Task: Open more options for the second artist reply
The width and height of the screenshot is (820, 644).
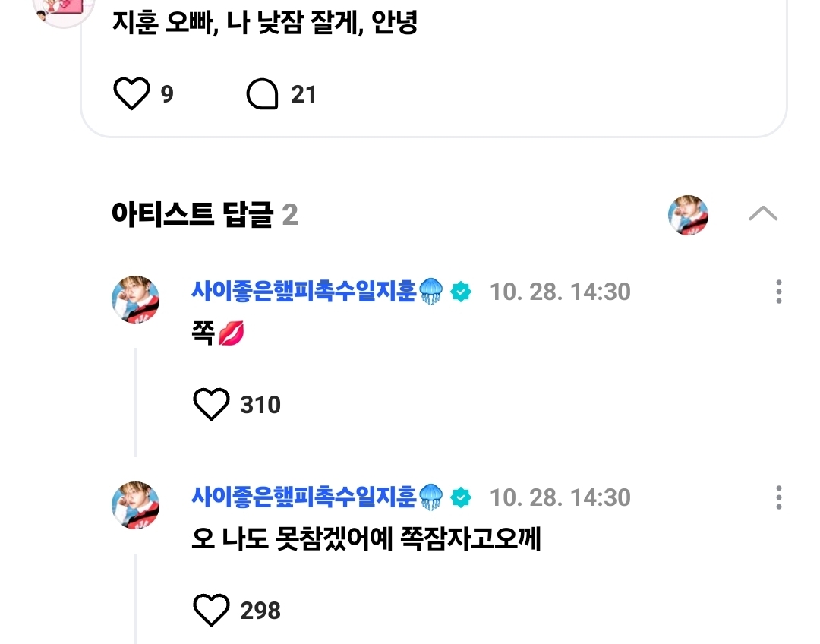Action: 779,497
